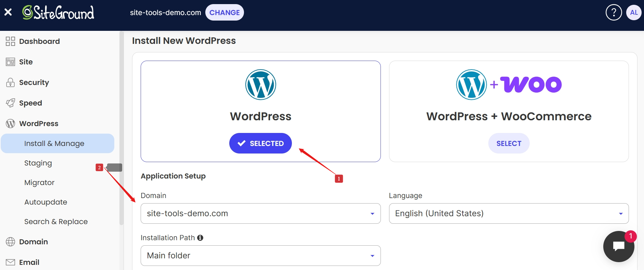The height and width of the screenshot is (270, 644).
Task: Open Search & Replace submenu item
Action: point(56,222)
